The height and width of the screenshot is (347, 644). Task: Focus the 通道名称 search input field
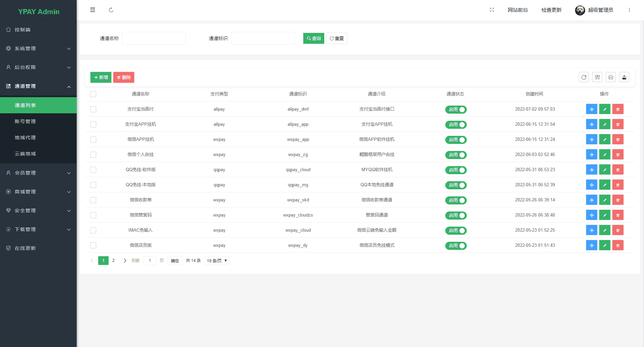tap(154, 38)
